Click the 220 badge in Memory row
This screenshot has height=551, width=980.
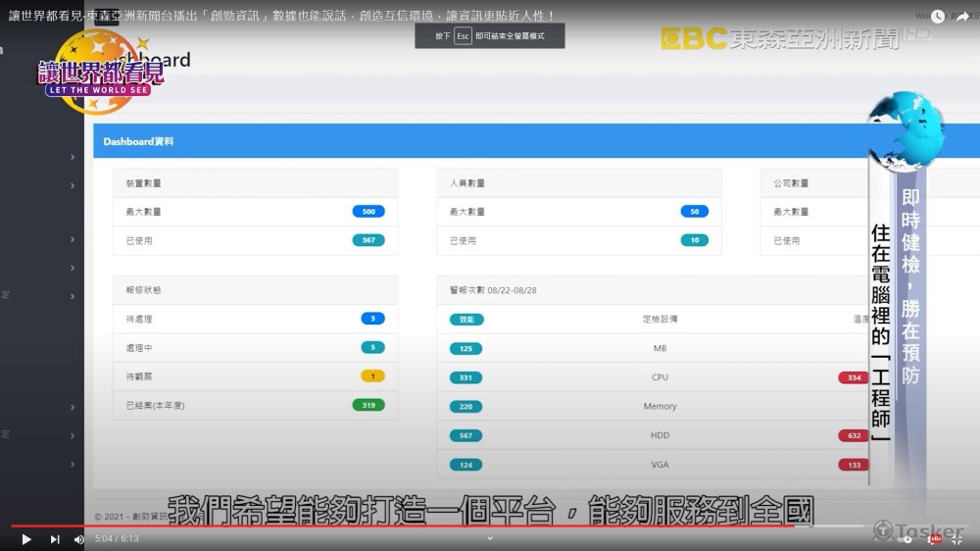click(x=465, y=407)
